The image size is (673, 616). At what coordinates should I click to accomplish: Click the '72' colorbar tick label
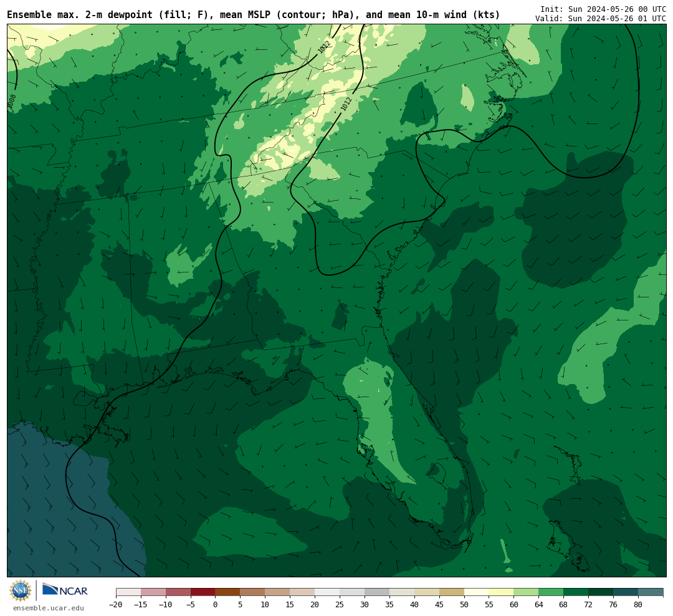(589, 605)
